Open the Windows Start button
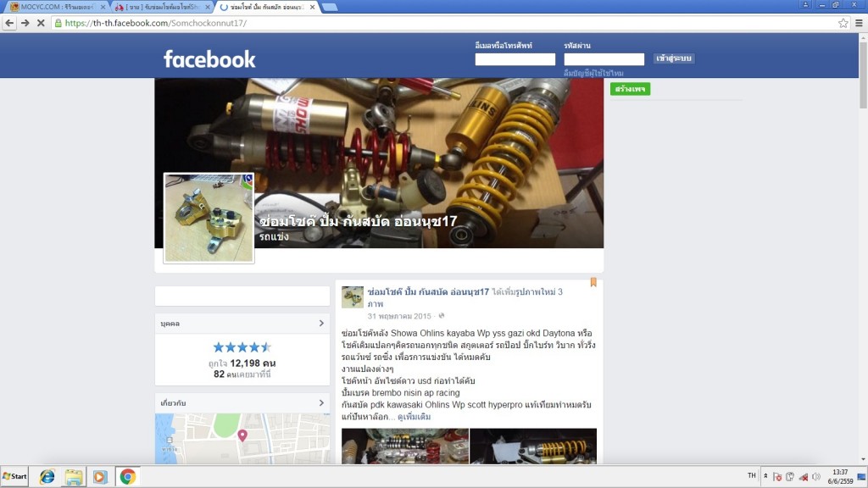 click(x=14, y=476)
